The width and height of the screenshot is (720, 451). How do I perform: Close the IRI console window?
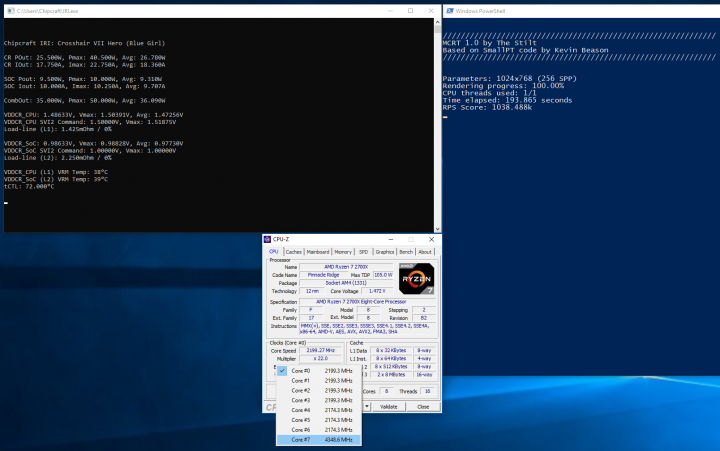point(431,11)
